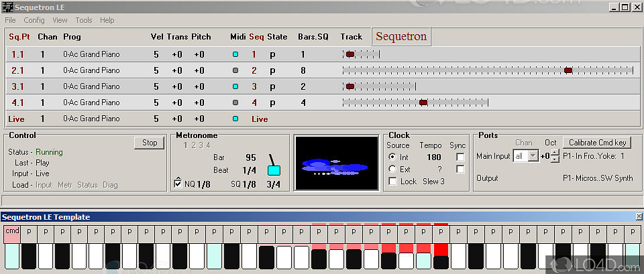This screenshot has width=644, height=274.
Task: Click Prog 0-Ac Grand Piano in row 1.1
Action: [x=92, y=54]
